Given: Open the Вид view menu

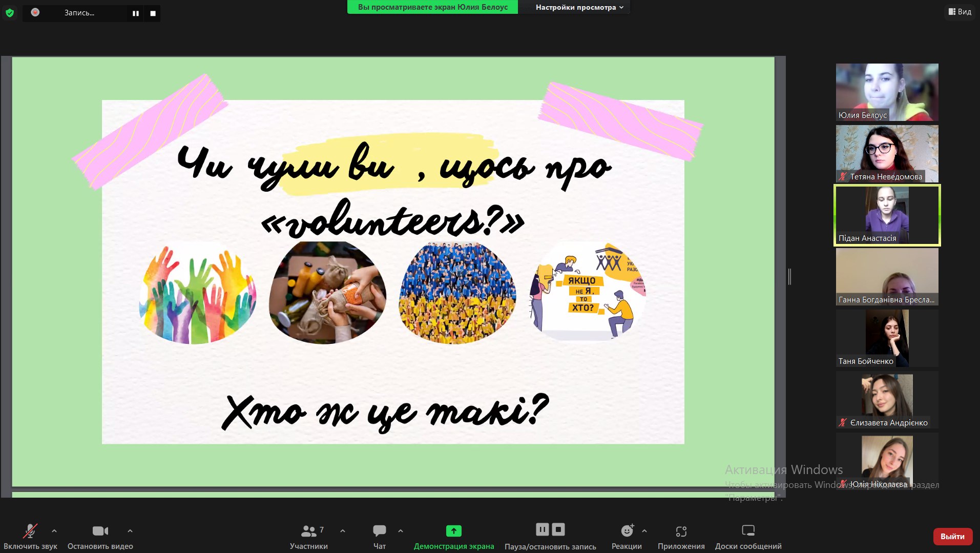Looking at the screenshot, I should click(960, 12).
